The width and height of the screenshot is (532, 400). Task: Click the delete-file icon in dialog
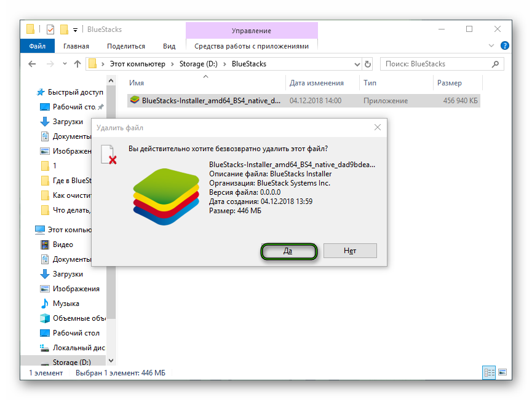coord(109,155)
